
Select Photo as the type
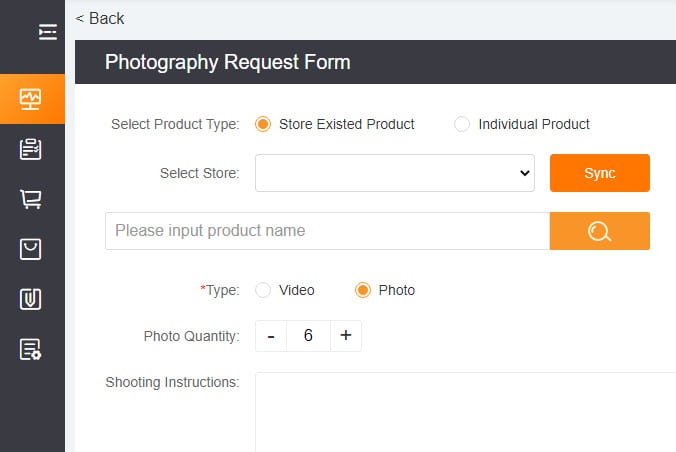pyautogui.click(x=364, y=290)
